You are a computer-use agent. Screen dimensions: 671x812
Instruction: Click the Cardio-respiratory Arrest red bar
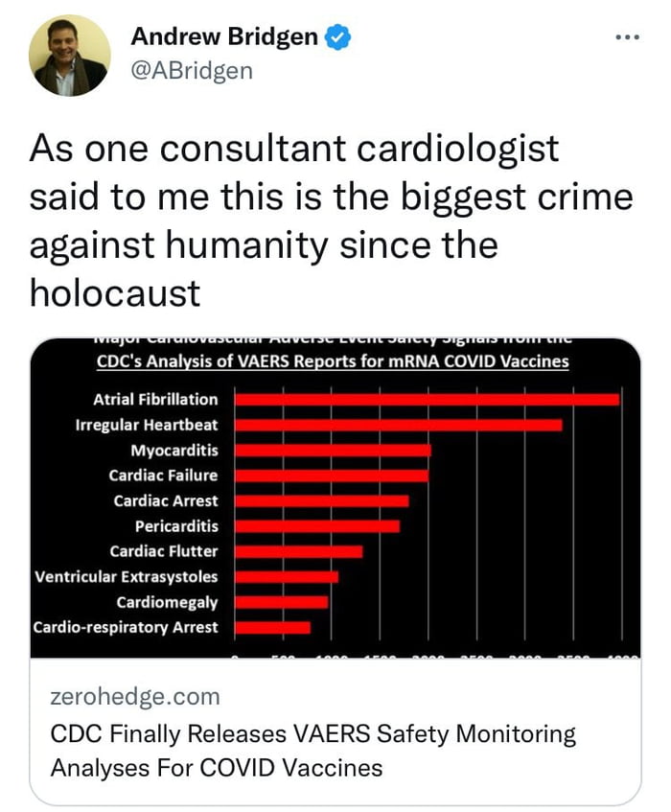coord(272,628)
